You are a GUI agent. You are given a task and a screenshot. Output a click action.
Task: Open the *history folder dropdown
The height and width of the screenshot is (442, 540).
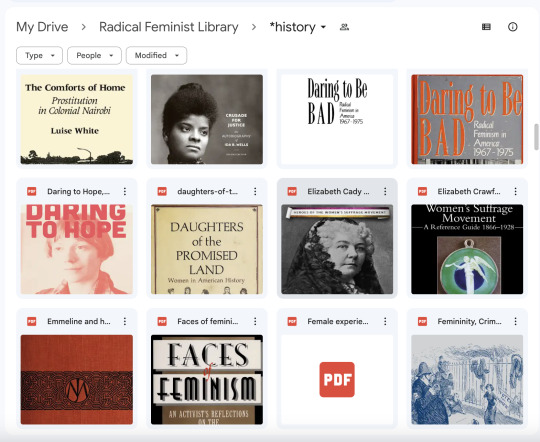298,27
